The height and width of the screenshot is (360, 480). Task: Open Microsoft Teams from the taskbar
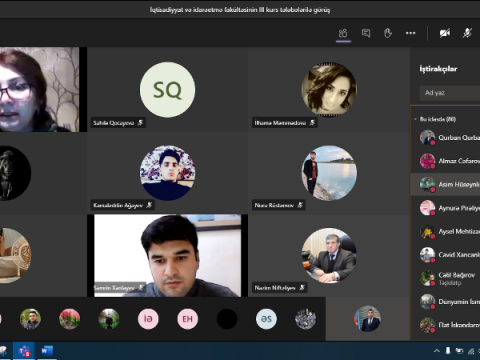tap(24, 351)
